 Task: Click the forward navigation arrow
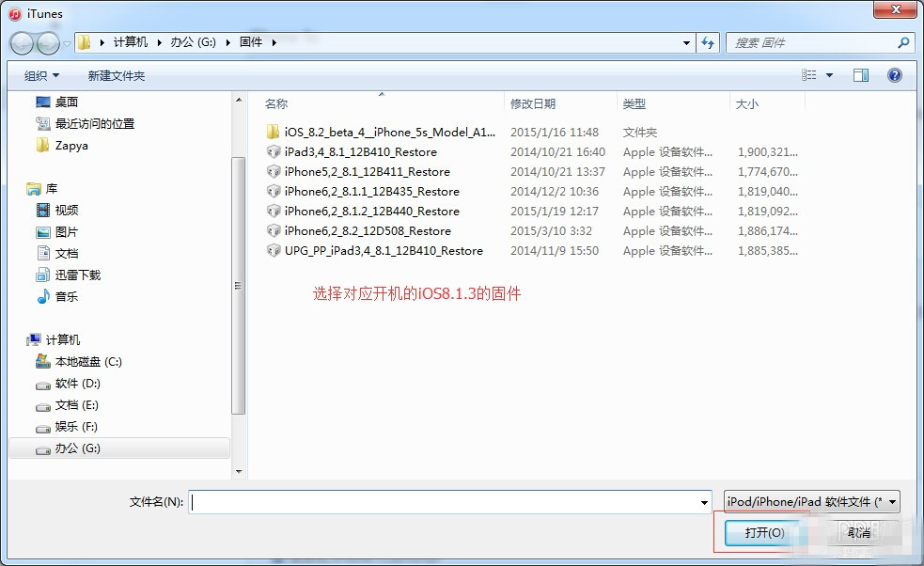(43, 43)
